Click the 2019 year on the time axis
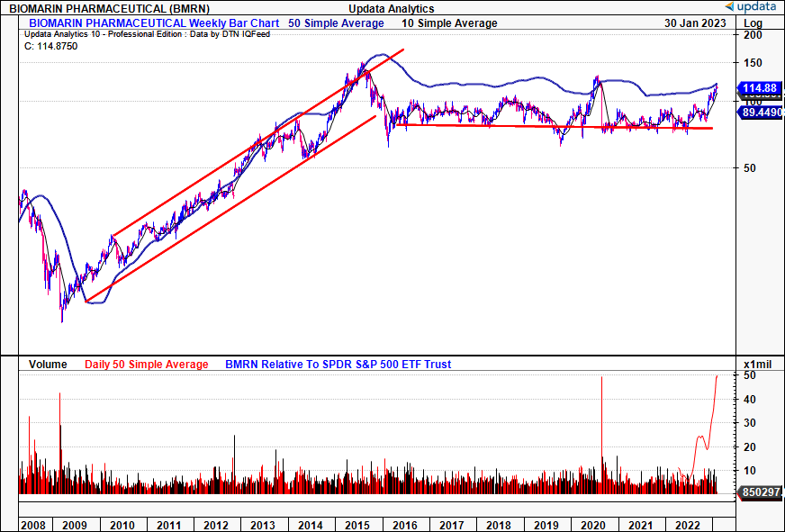This screenshot has height=532, width=785. tap(546, 526)
